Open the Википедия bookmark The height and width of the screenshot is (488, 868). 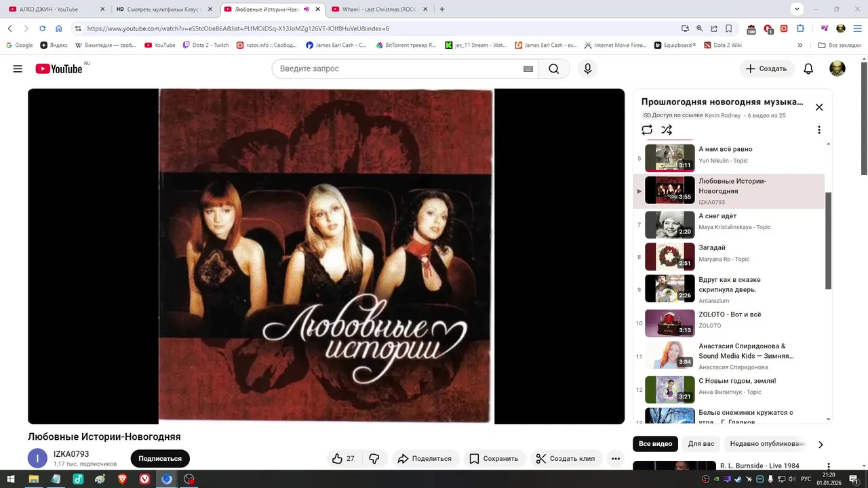tap(106, 45)
